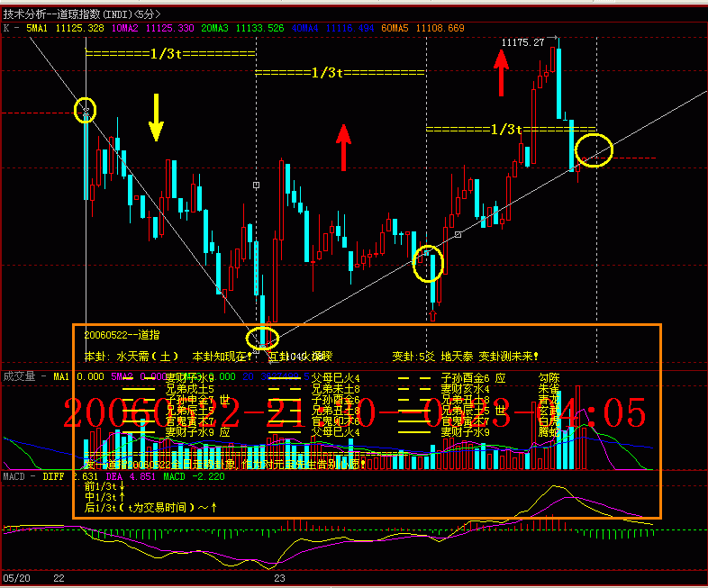Screen dimensions: 708x588
Task: Click the 腾蛇 label
Action: point(549,432)
